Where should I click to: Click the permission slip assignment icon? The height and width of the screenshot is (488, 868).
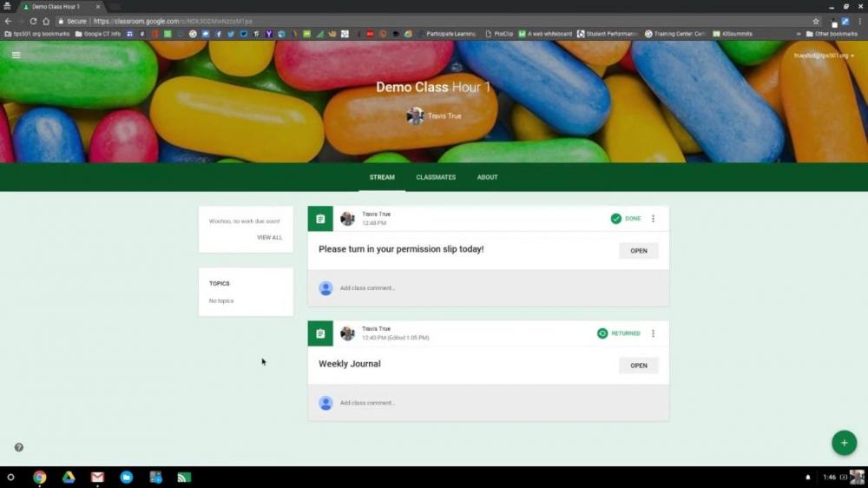click(x=320, y=219)
